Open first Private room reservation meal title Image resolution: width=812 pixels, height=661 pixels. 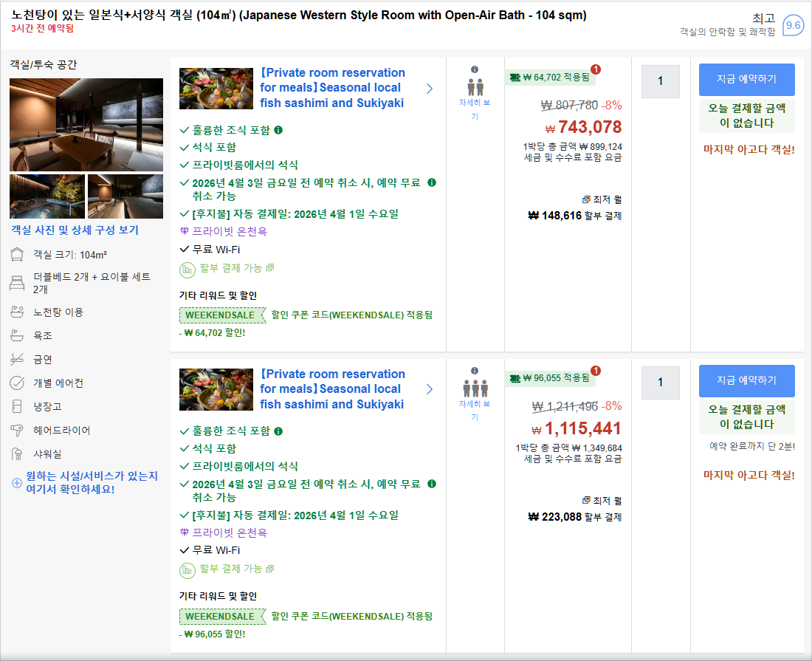(x=332, y=88)
